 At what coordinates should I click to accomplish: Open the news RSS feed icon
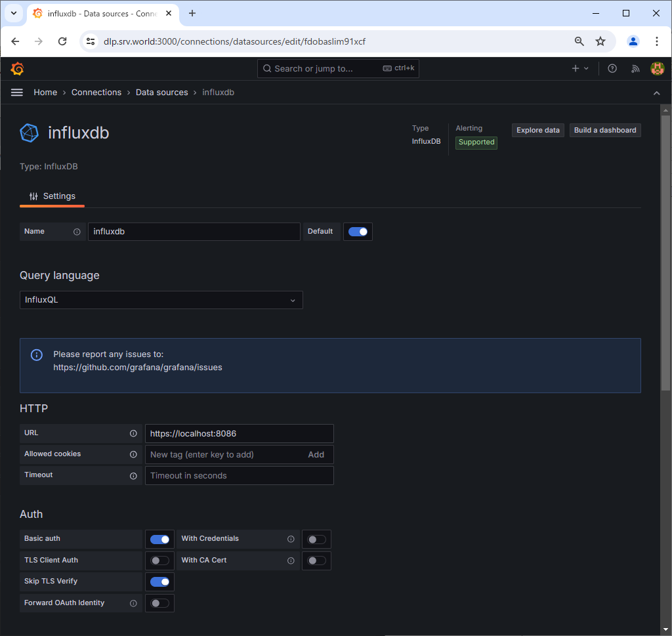(635, 68)
